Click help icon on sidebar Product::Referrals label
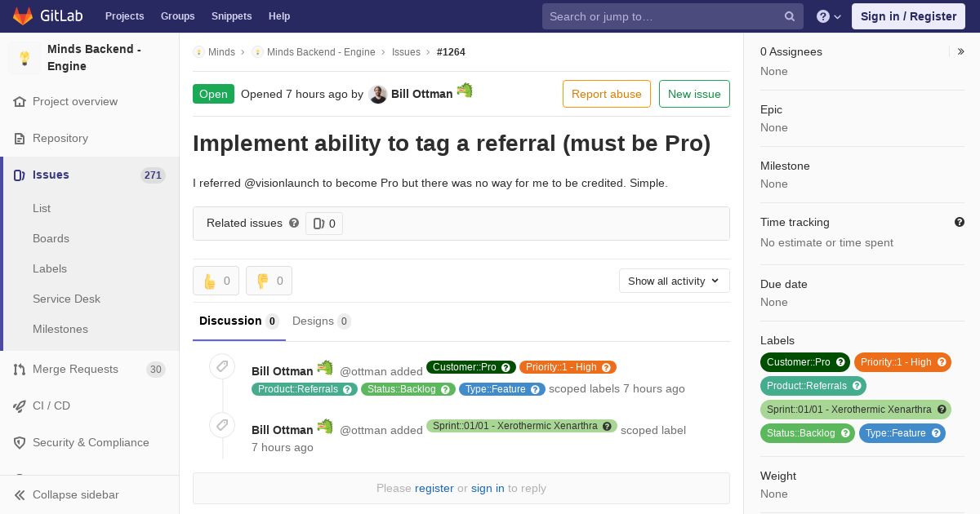The image size is (980, 514). [x=857, y=386]
